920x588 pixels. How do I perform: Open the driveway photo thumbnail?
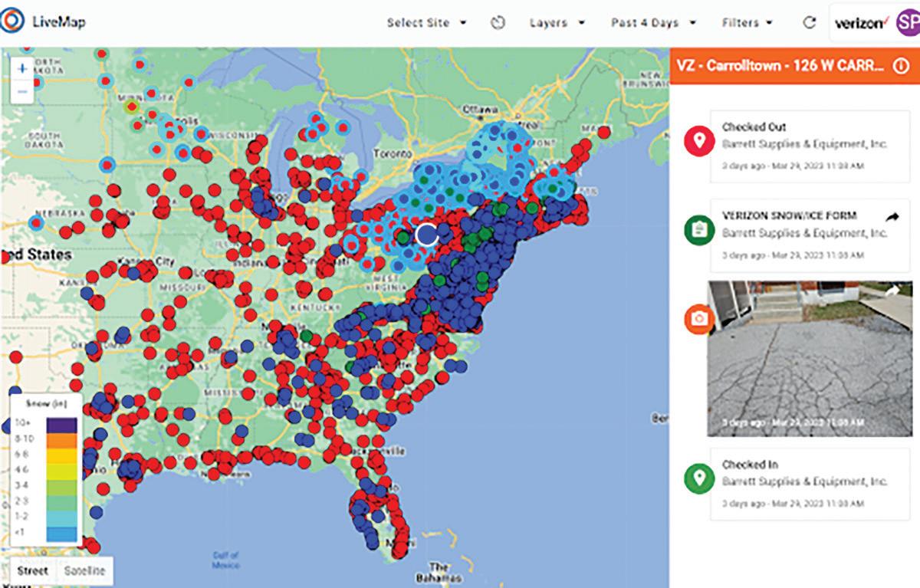tap(810, 359)
